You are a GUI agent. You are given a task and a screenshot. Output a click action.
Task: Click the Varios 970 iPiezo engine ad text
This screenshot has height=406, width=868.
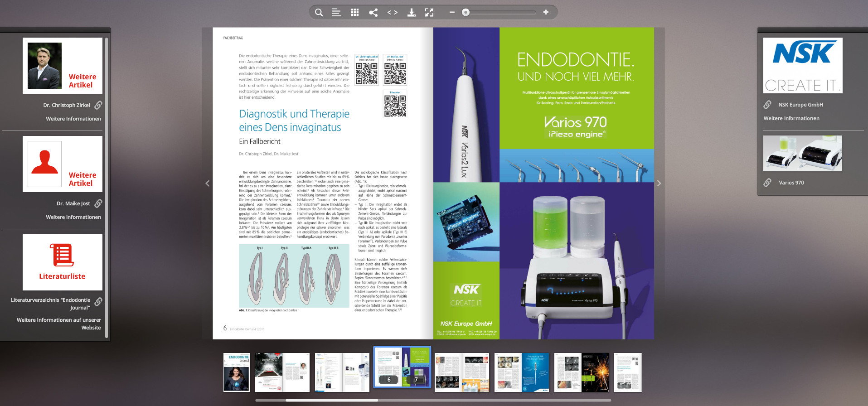[576, 126]
